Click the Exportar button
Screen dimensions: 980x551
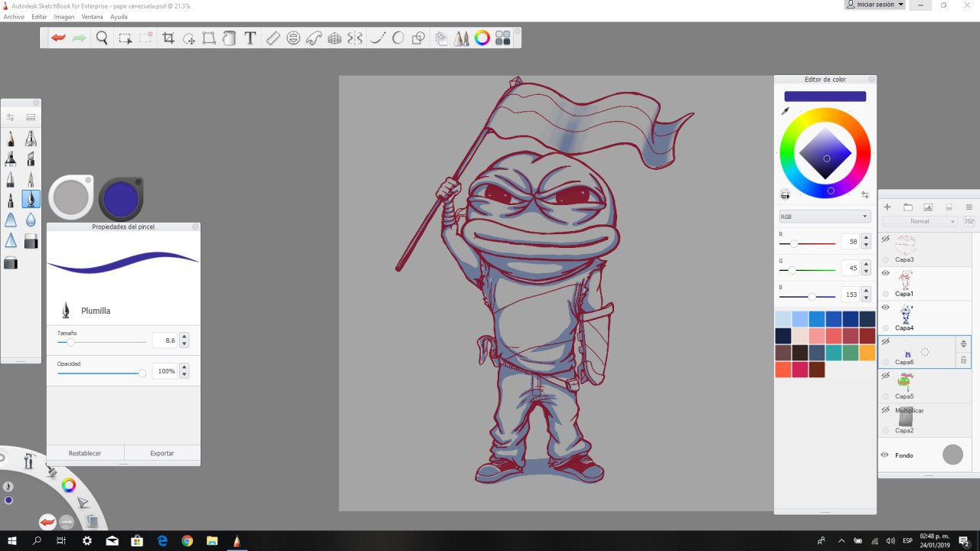162,453
